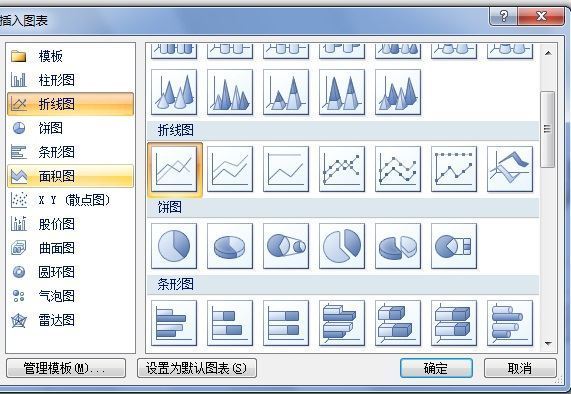The height and width of the screenshot is (394, 571).
Task: Pick the third pyramid chart thumbnail
Action: click(x=286, y=92)
